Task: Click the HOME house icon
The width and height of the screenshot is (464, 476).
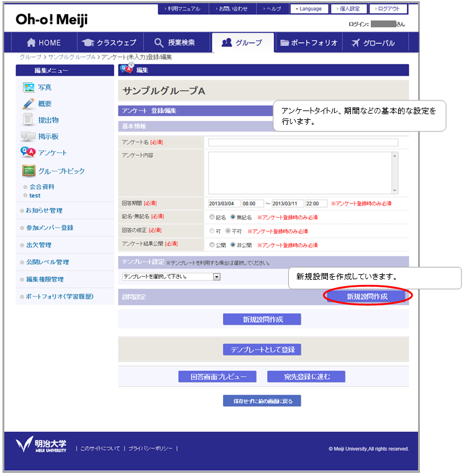Action: [x=31, y=42]
